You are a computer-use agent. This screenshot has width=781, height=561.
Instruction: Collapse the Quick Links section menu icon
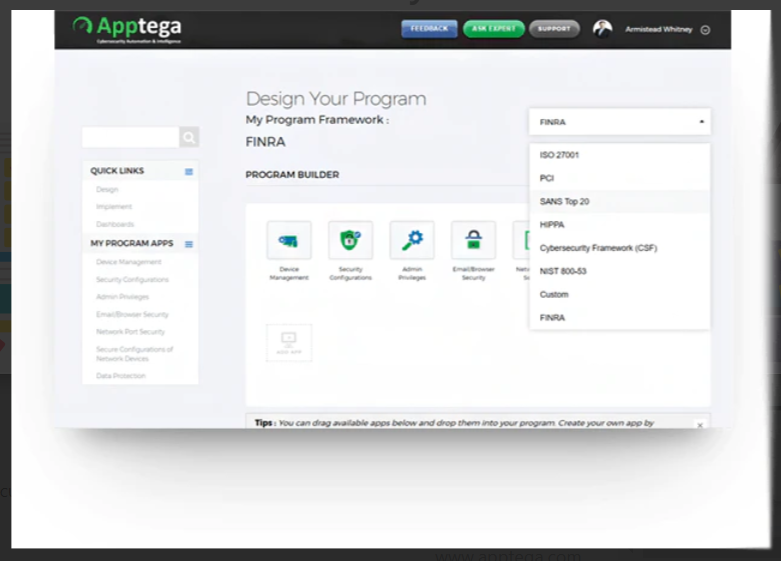tap(189, 171)
